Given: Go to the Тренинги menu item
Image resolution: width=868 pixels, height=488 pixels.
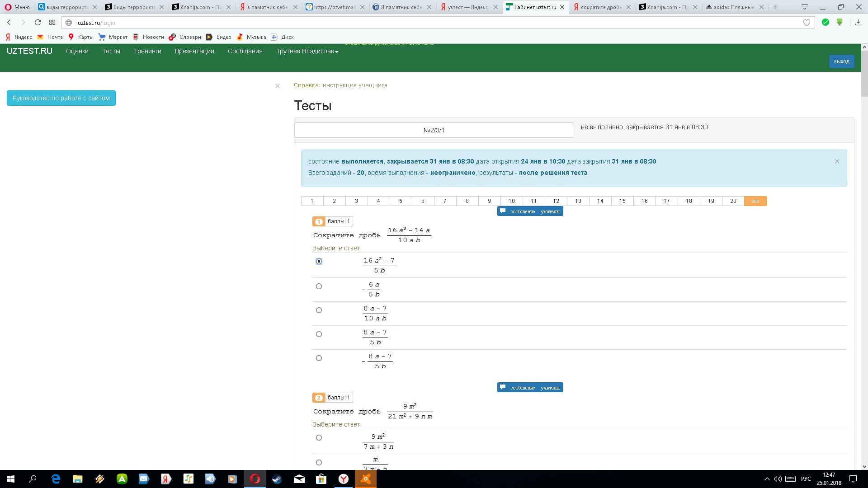Looking at the screenshot, I should tap(147, 52).
